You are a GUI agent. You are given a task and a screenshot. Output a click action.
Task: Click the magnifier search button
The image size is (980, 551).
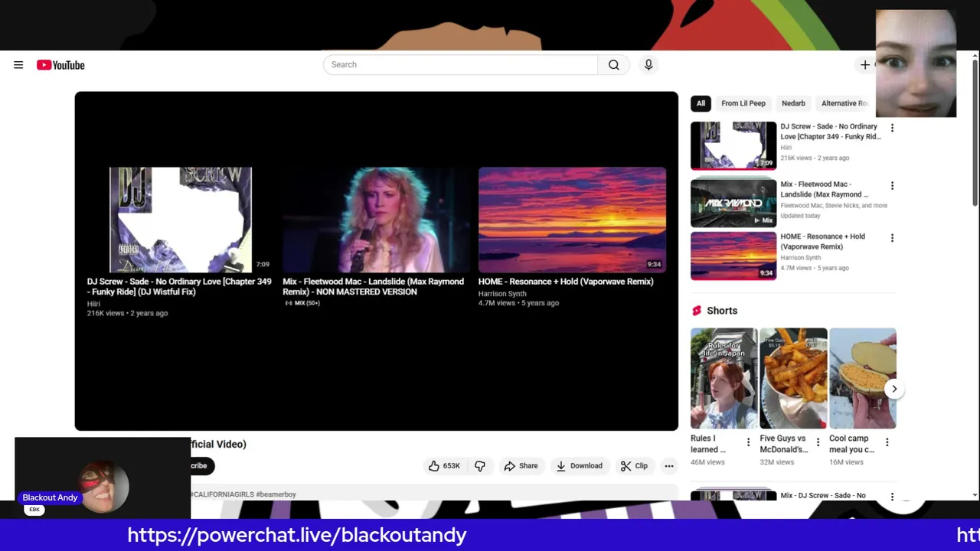click(x=614, y=65)
